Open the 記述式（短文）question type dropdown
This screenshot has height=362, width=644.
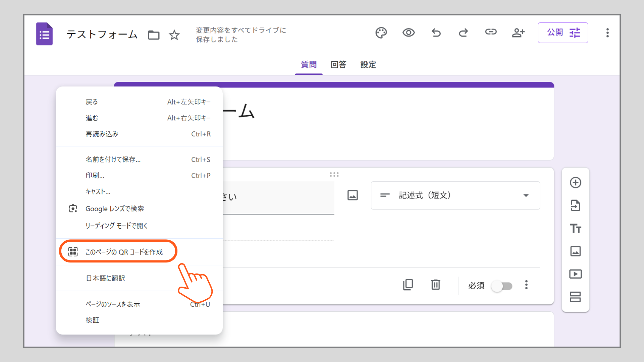(x=455, y=195)
